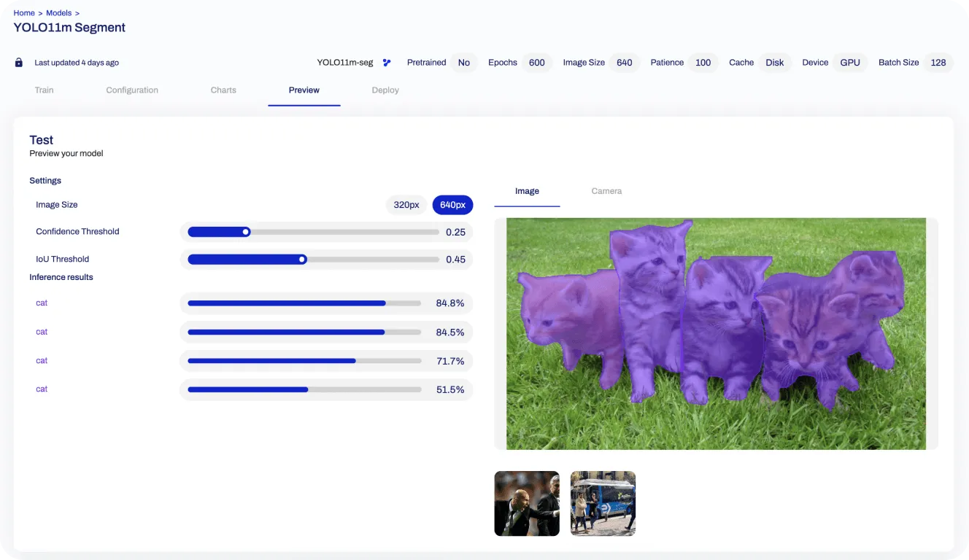Click the 0.45 IoU threshold value
Screen dimensions: 969x560
(455, 260)
